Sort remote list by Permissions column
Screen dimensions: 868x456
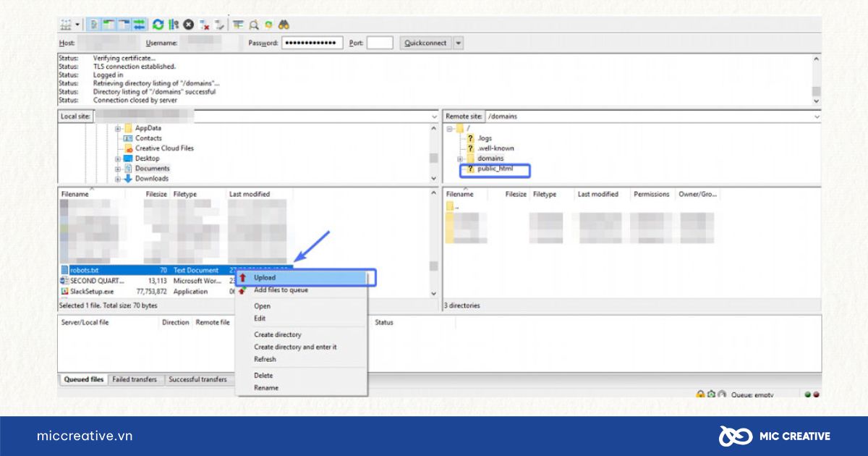pyautogui.click(x=652, y=194)
